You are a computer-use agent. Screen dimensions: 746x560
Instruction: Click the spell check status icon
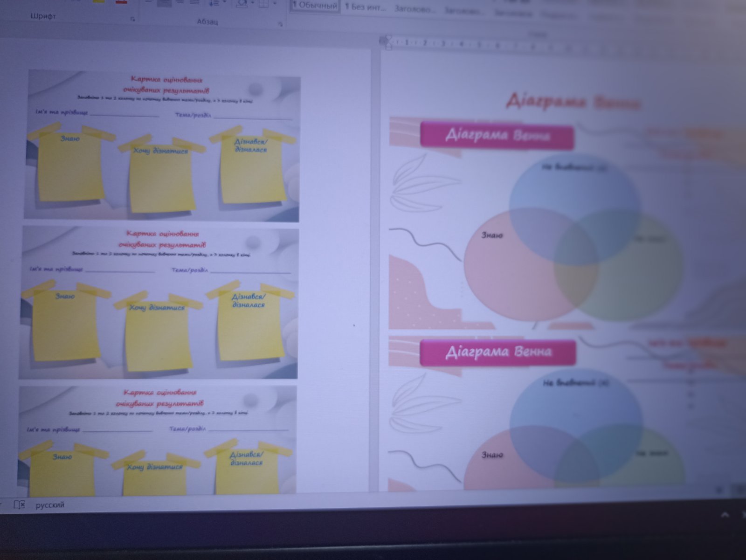(x=19, y=505)
